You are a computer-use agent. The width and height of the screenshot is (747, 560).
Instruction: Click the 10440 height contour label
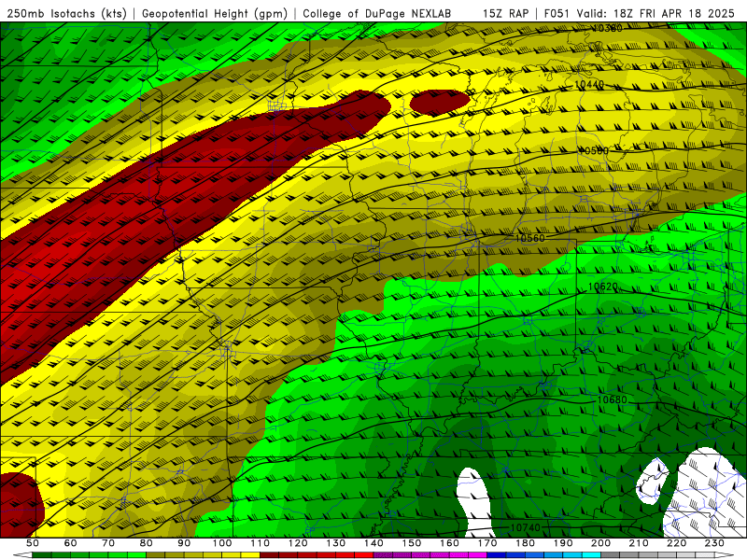click(589, 85)
